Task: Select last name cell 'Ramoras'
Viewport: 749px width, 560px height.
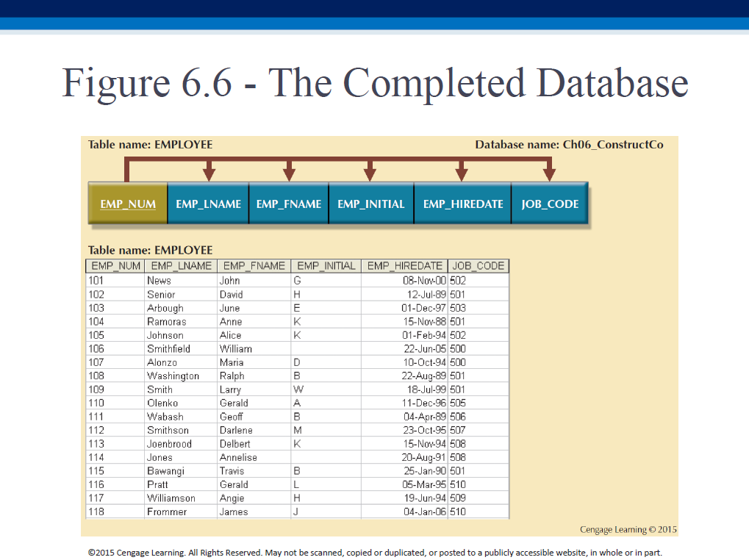Action: pyautogui.click(x=181, y=321)
